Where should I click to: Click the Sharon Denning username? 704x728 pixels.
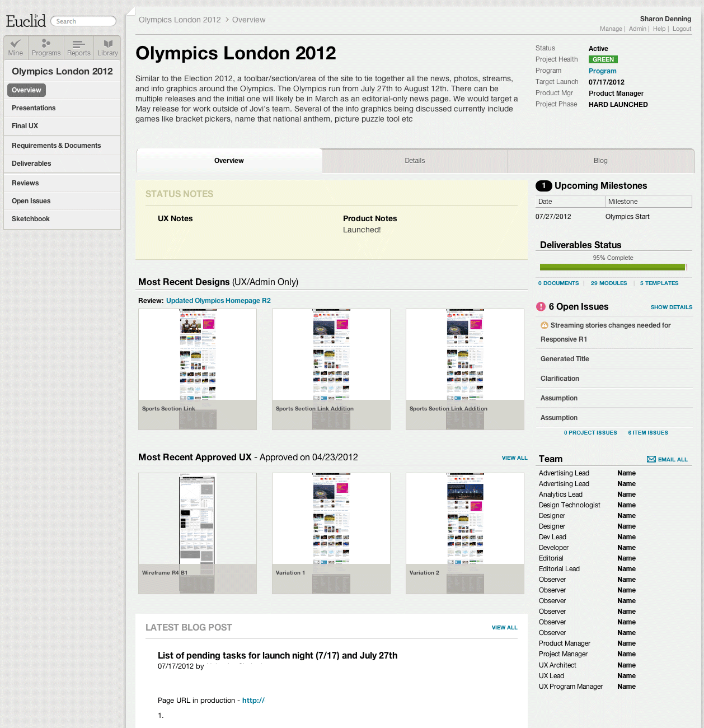pyautogui.click(x=665, y=19)
